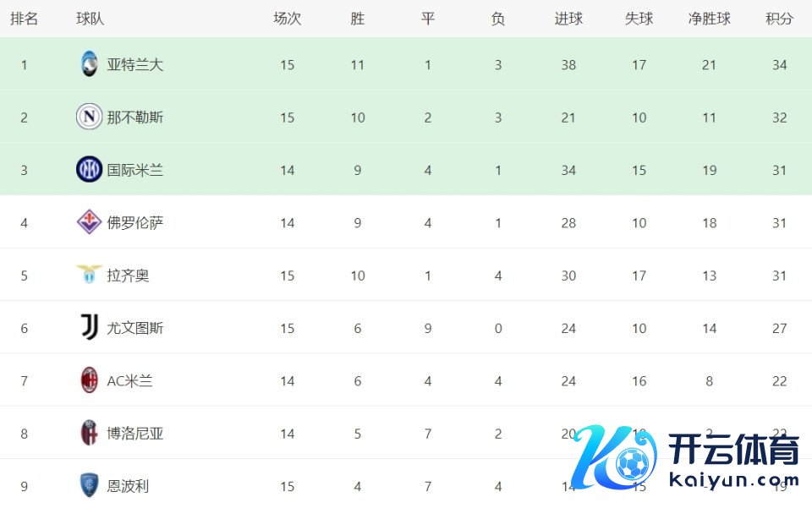Click the 净胜球 goal difference column header
The height and width of the screenshot is (508, 812).
coord(709,19)
